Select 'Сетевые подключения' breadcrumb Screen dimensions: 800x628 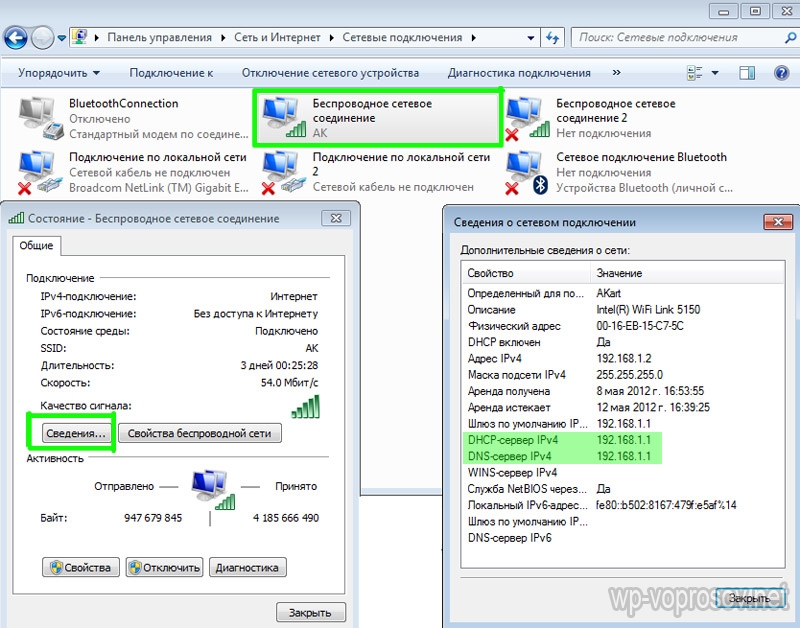click(402, 38)
